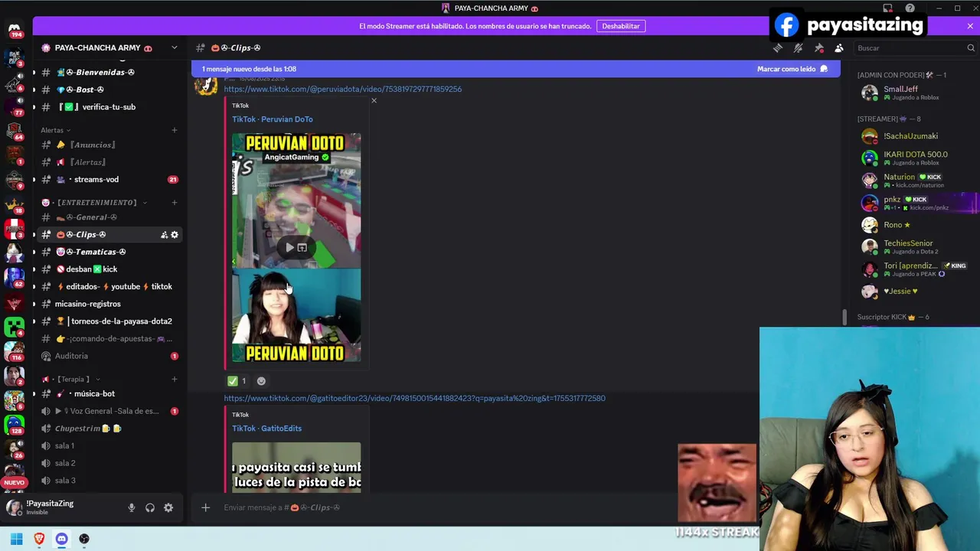Add a reaction with the smiley icon
The width and height of the screenshot is (980, 551).
tap(261, 380)
